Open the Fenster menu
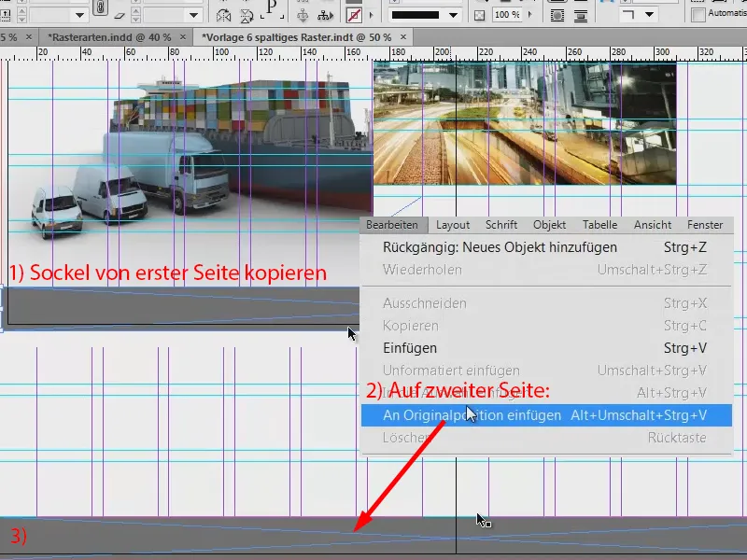 click(705, 225)
